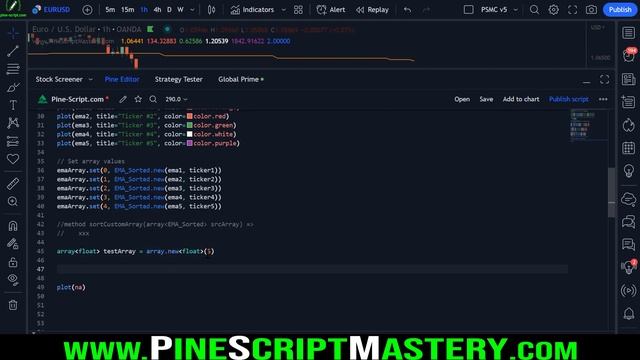
Task: Rename script with pencil icon
Action: point(123,99)
